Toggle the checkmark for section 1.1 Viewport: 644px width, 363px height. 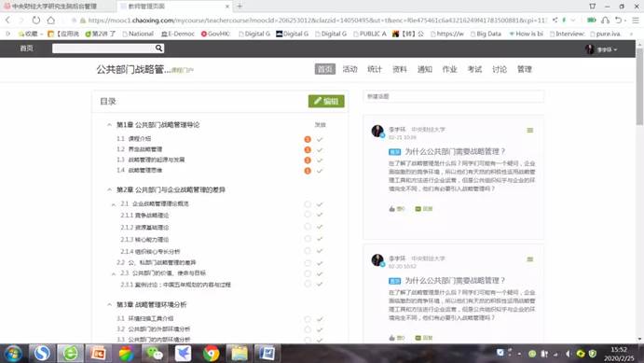click(x=320, y=139)
